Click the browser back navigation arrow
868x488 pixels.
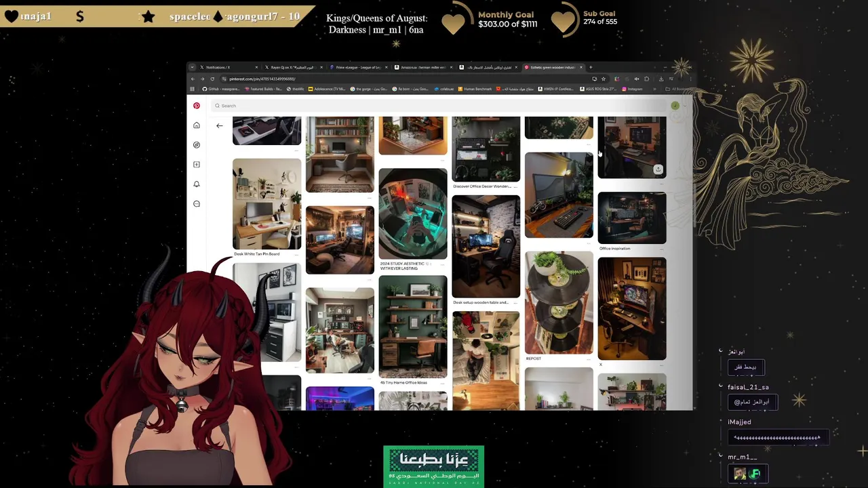193,79
